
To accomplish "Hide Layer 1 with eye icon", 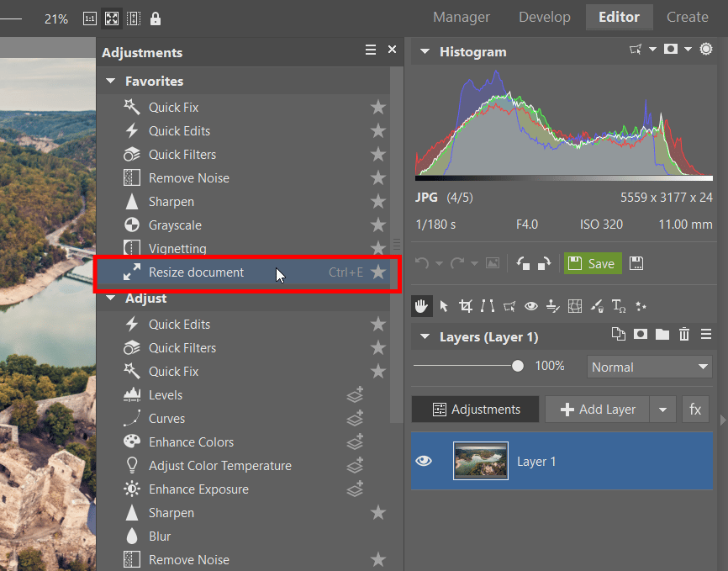I will click(424, 461).
